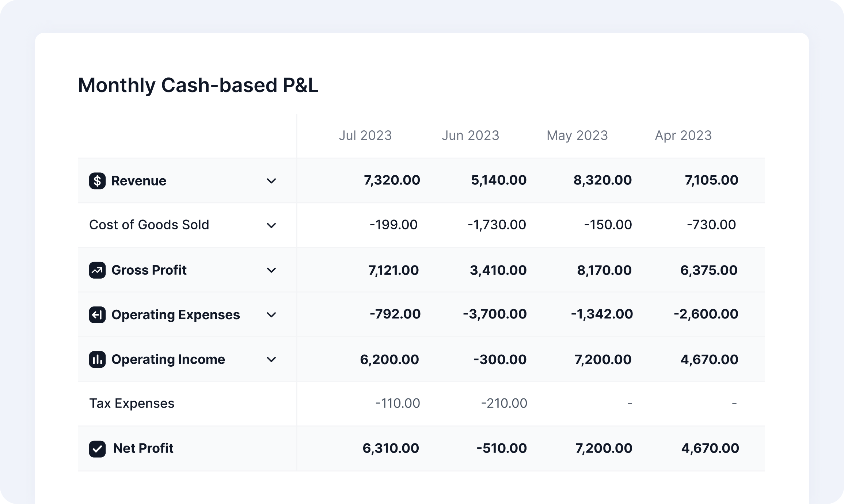Expand the Operating Expenses chevron
Screen dimensions: 844x504
(271, 315)
